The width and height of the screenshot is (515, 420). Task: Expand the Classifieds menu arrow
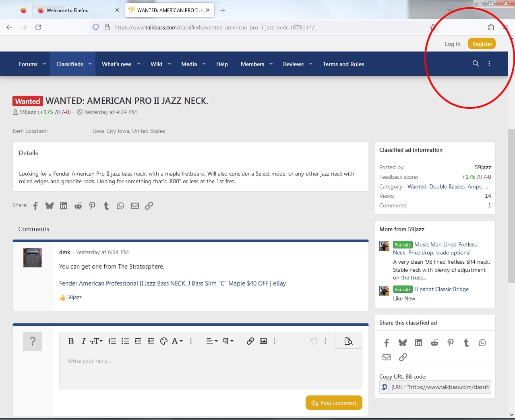coord(90,64)
